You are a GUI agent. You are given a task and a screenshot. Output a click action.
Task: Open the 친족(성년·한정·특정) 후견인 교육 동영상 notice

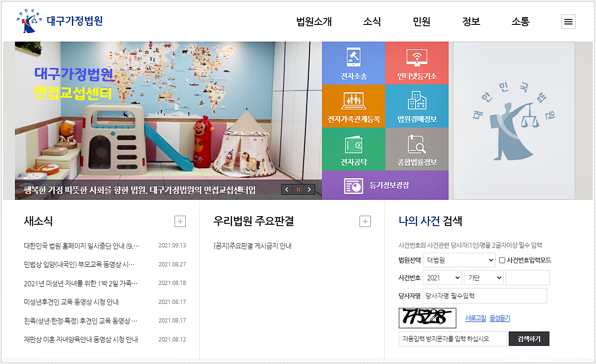tap(81, 321)
